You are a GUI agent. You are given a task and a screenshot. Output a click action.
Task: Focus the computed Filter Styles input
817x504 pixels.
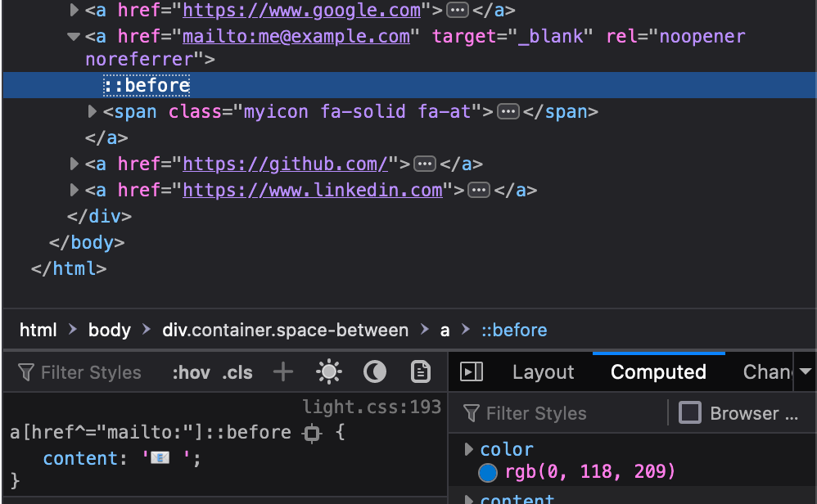[x=536, y=413]
